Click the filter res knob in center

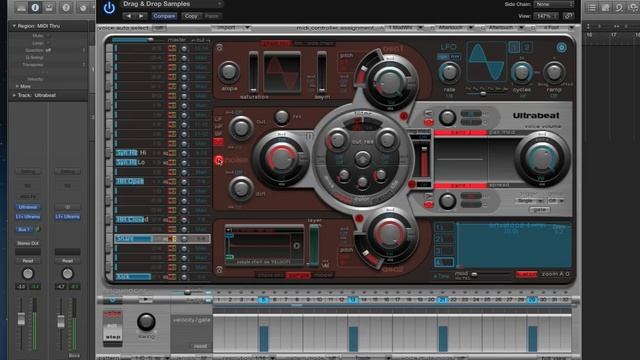click(387, 140)
